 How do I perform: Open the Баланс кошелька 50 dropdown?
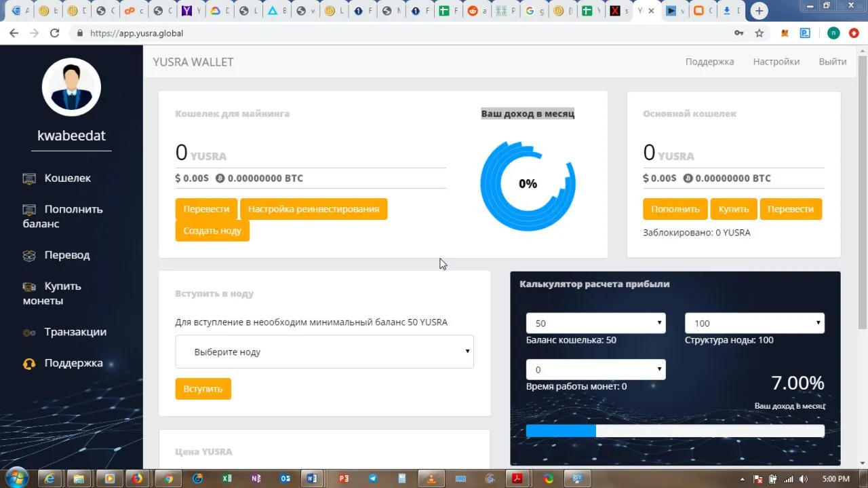[x=596, y=323]
